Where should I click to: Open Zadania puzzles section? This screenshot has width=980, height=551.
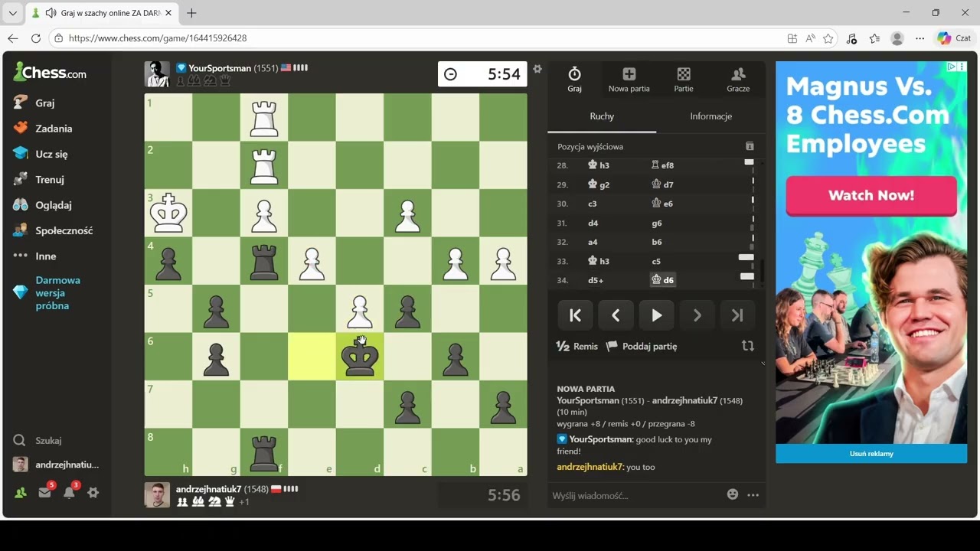pos(43,129)
